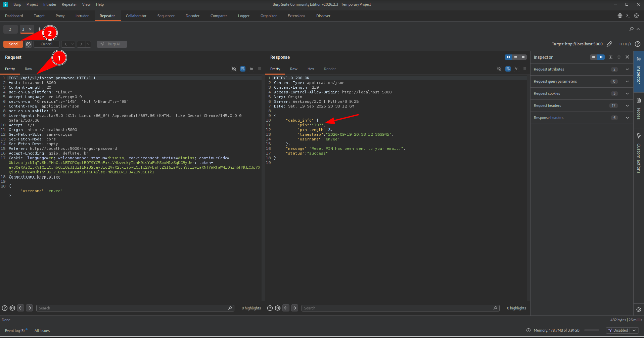Click the pencil icon to edit target
Image resolution: width=644 pixels, height=338 pixels.
click(609, 44)
